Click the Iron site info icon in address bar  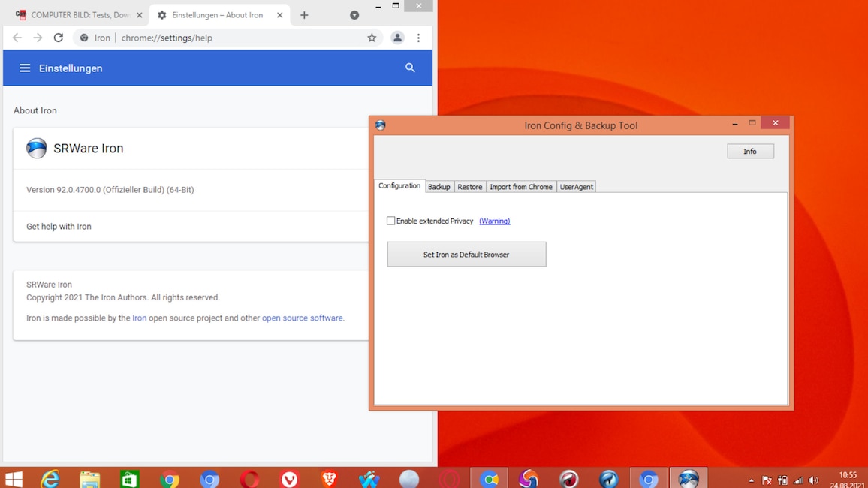(x=84, y=38)
